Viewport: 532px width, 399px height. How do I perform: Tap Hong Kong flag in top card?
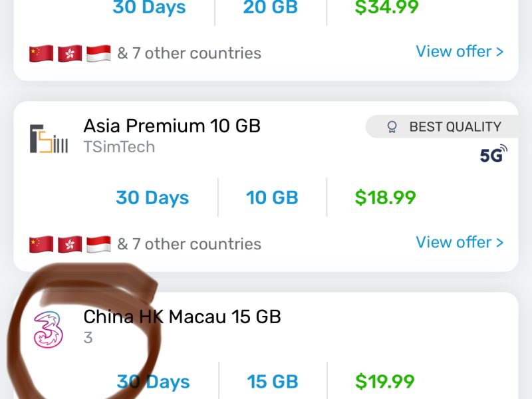[x=70, y=53]
